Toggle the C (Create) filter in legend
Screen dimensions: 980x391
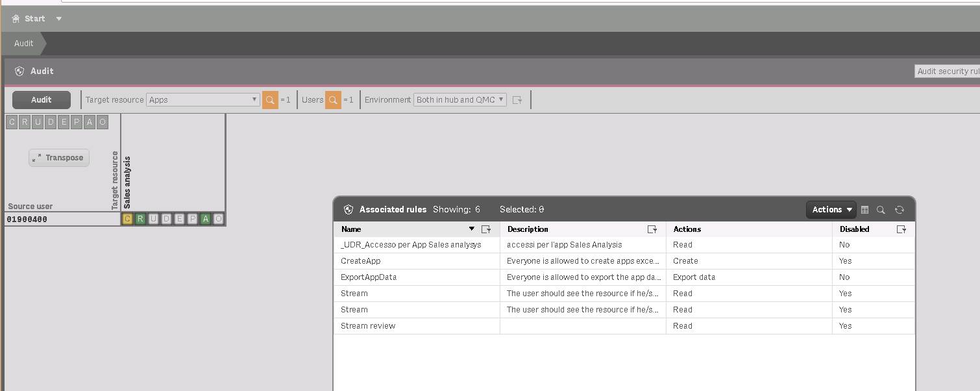point(12,122)
